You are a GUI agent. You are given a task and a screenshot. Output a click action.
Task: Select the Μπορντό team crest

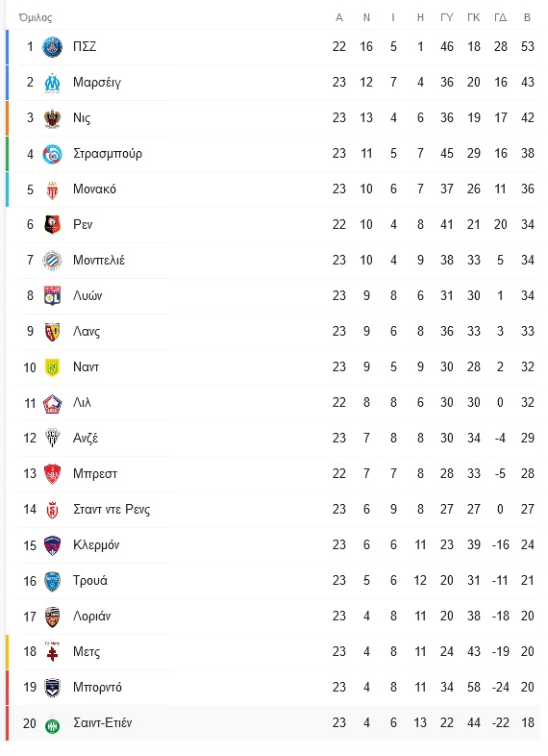click(x=52, y=688)
